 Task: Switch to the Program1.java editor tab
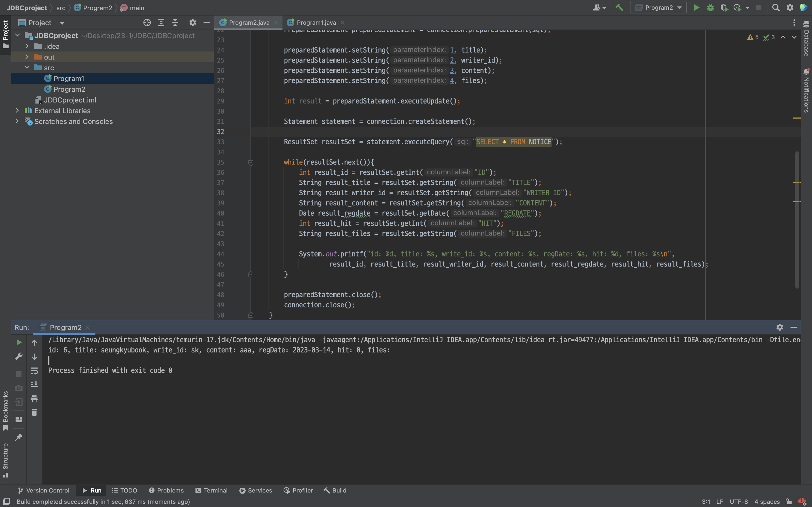pyautogui.click(x=316, y=23)
